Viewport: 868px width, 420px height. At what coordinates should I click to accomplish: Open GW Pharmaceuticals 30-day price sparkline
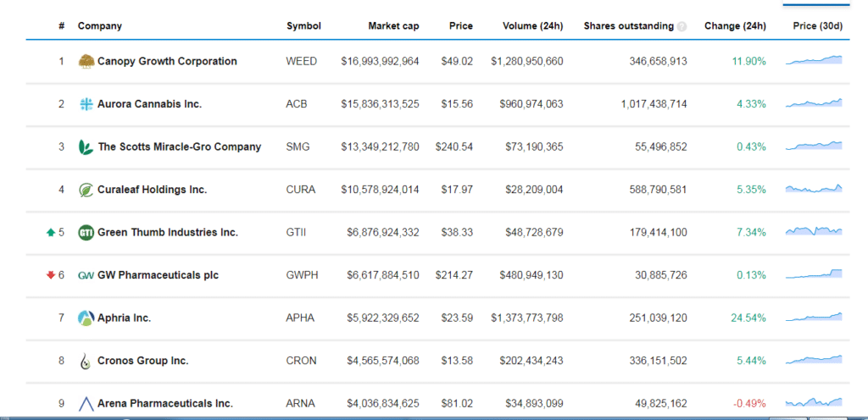tap(814, 274)
